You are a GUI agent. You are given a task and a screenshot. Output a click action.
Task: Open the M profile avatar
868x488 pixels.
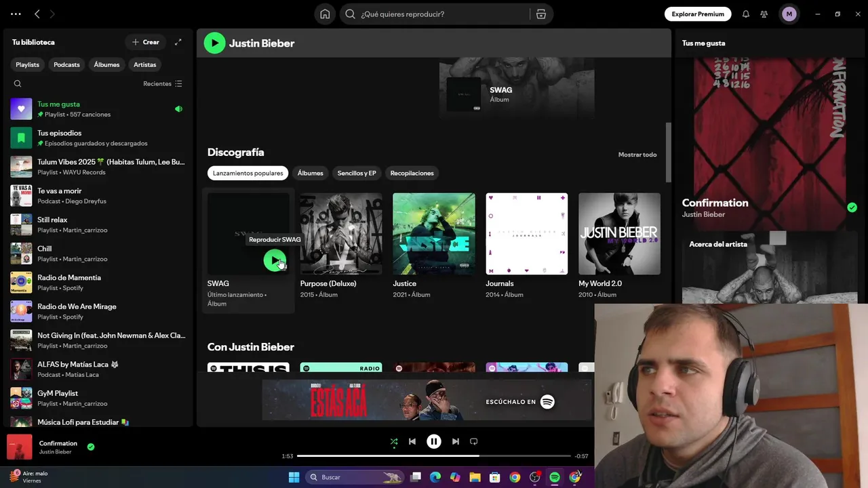(x=789, y=14)
